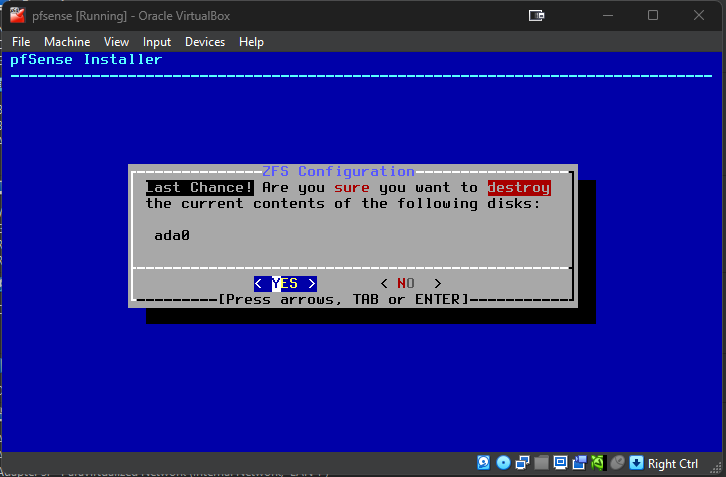726x477 pixels.
Task: Close the pfsense VirtualBox window
Action: point(699,15)
